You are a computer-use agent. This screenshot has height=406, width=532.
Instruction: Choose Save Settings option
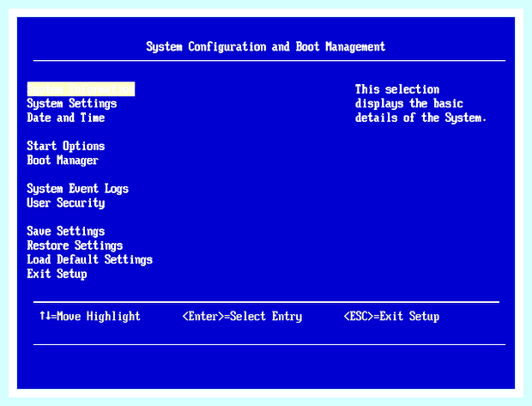(x=66, y=231)
